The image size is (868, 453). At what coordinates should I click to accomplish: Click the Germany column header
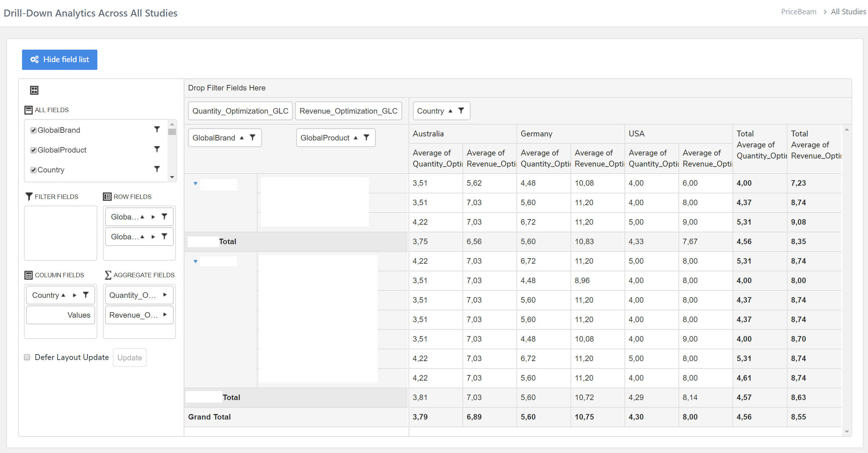(x=570, y=134)
